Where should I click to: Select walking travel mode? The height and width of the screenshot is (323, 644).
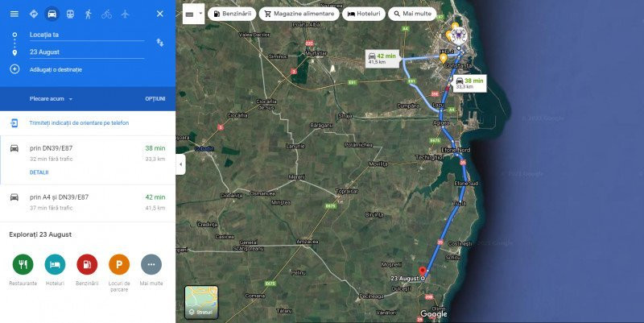89,14
